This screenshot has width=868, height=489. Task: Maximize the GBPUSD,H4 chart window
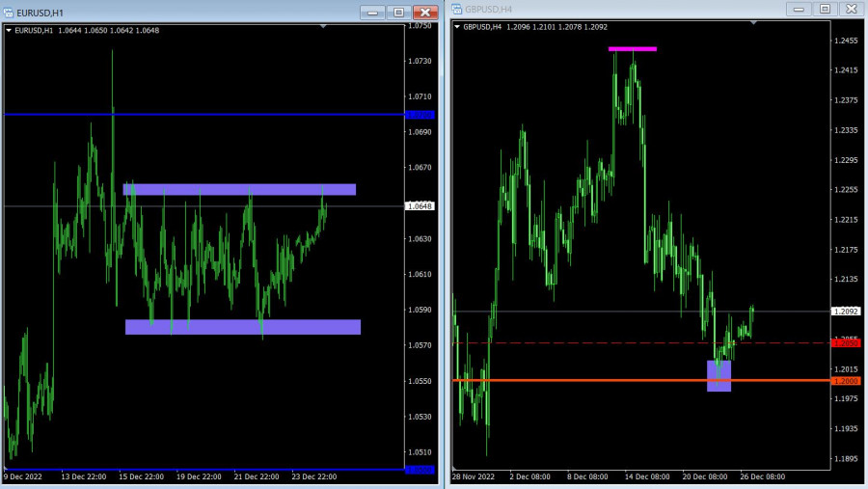coord(824,9)
